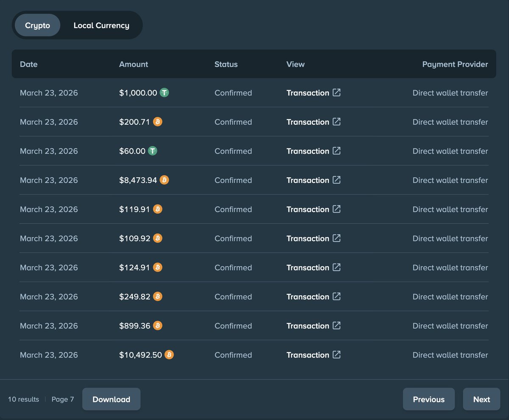
Task: Open Transaction link for $10,492.50 payment
Action: [313, 355]
